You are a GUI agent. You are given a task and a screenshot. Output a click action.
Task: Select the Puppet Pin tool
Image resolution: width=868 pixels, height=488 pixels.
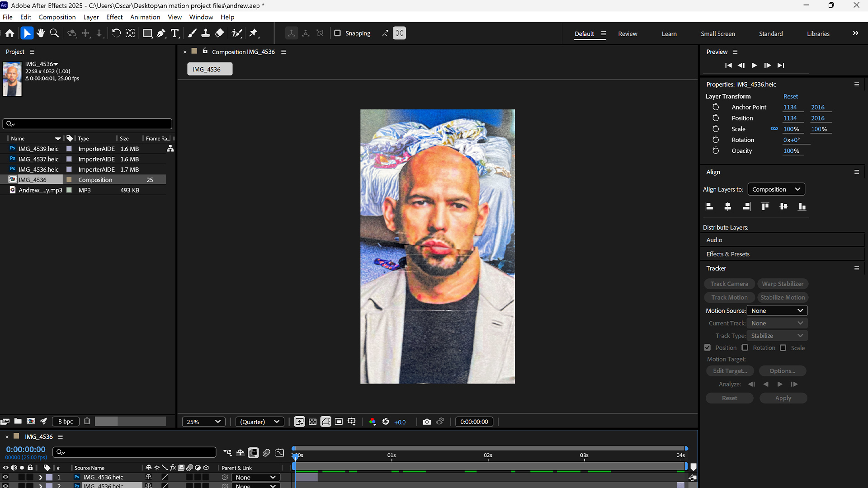pos(254,33)
